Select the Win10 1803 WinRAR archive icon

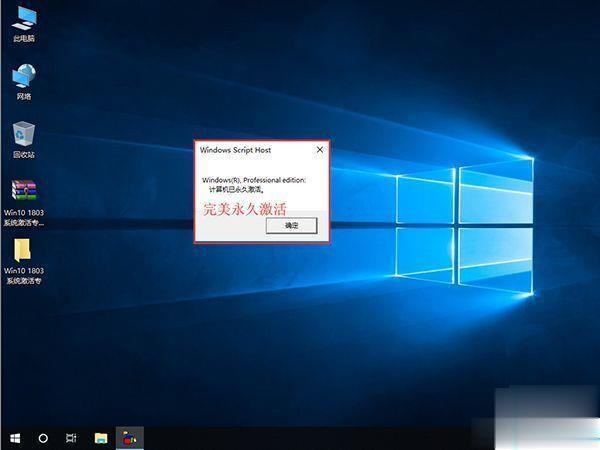pyautogui.click(x=24, y=203)
